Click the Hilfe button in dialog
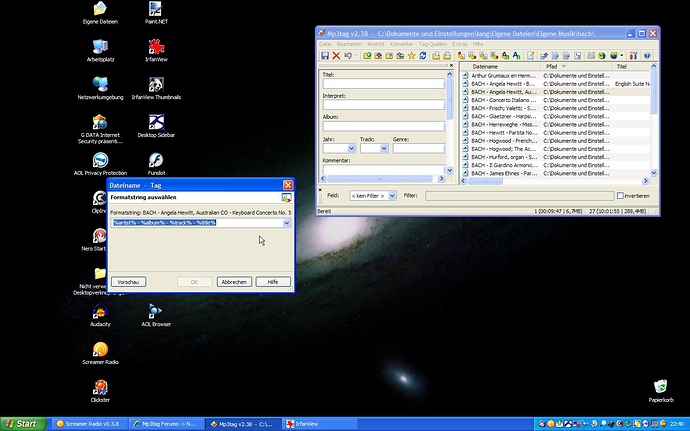 (273, 282)
